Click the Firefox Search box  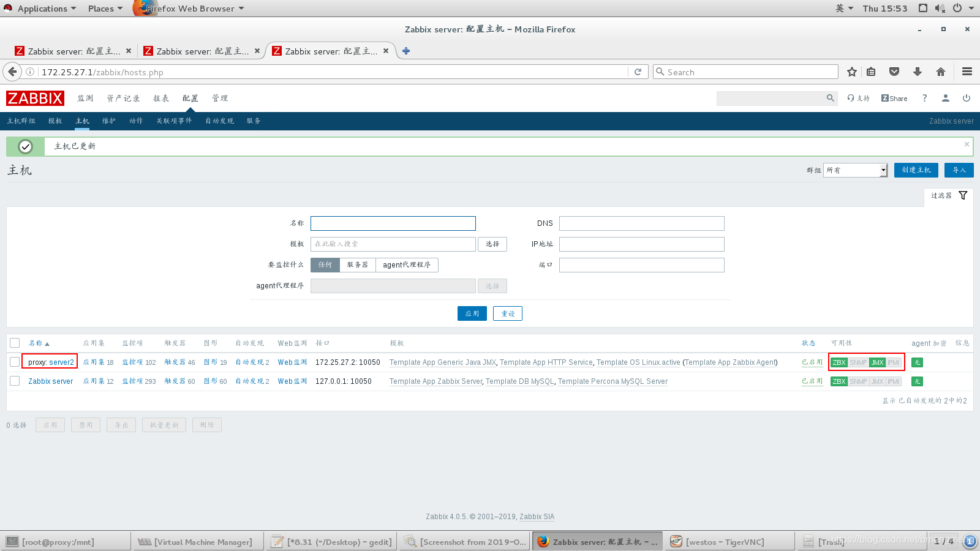point(745,72)
